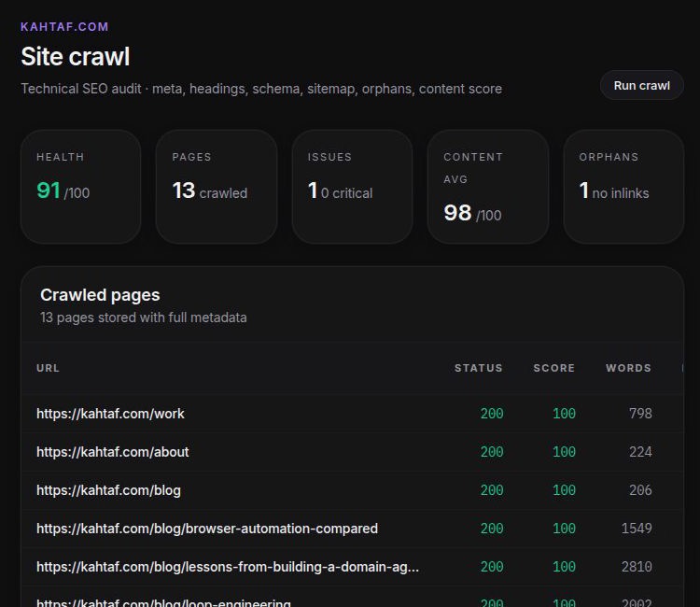The image size is (700, 607).
Task: Click status 200 in the /blog row
Action: pyautogui.click(x=492, y=490)
